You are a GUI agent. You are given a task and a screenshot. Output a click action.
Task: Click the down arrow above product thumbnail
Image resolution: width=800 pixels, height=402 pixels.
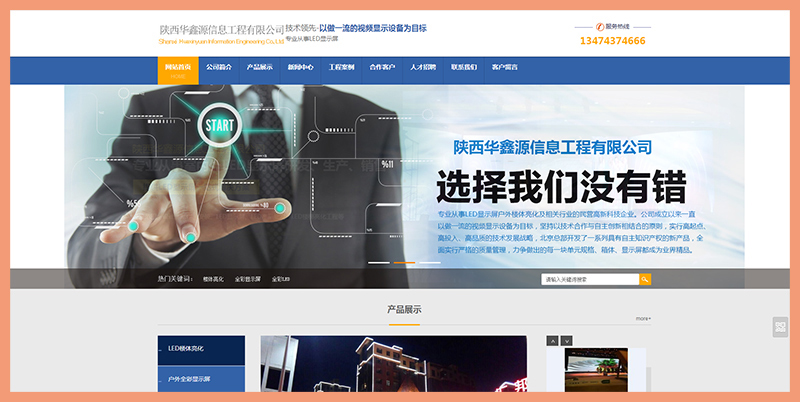(566, 341)
